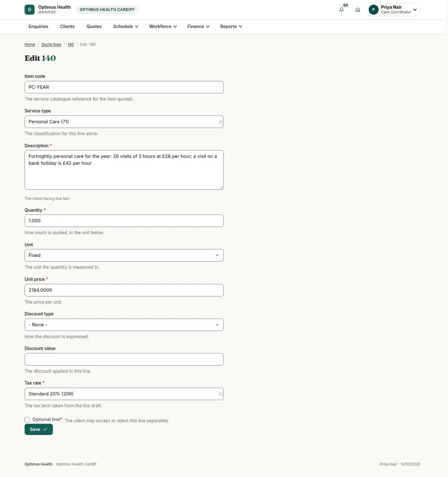Open the Finance menu
Screen dimensions: 448x477
(198, 27)
